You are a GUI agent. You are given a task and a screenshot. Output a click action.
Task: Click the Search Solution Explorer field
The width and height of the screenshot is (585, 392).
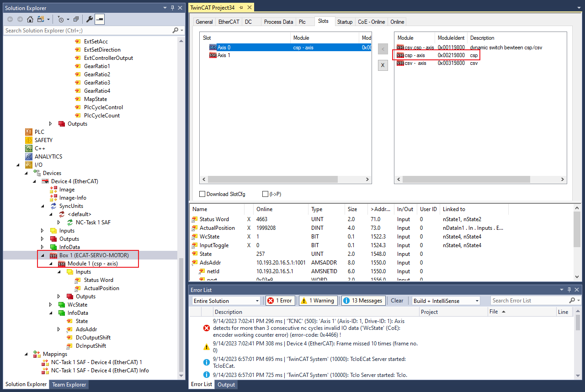click(x=87, y=31)
